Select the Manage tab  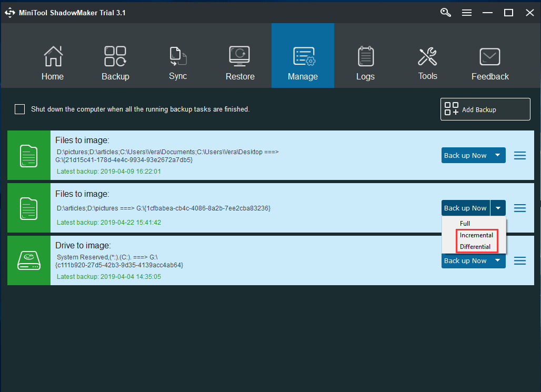point(303,56)
